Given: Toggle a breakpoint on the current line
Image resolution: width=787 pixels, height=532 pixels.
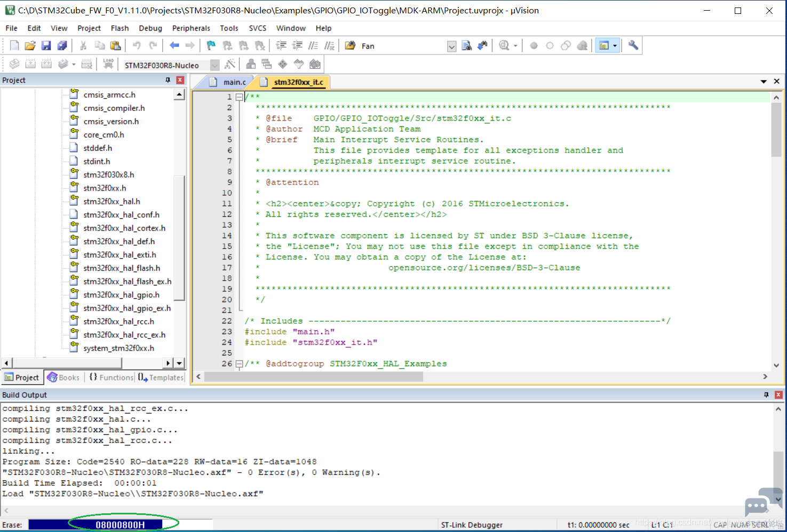Looking at the screenshot, I should (x=534, y=46).
